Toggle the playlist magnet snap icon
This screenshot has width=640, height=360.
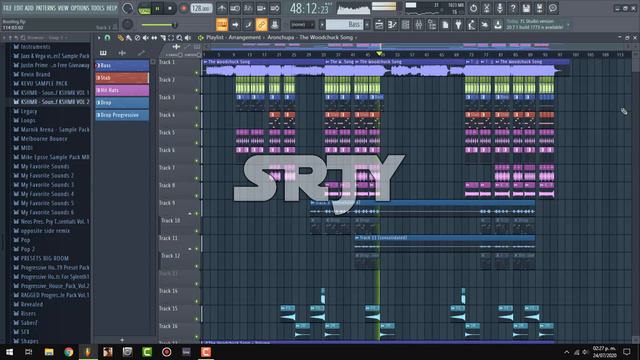[x=107, y=38]
